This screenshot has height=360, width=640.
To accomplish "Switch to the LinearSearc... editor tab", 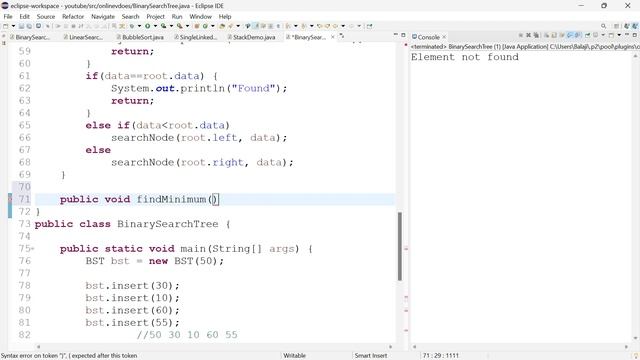I will (x=84, y=37).
